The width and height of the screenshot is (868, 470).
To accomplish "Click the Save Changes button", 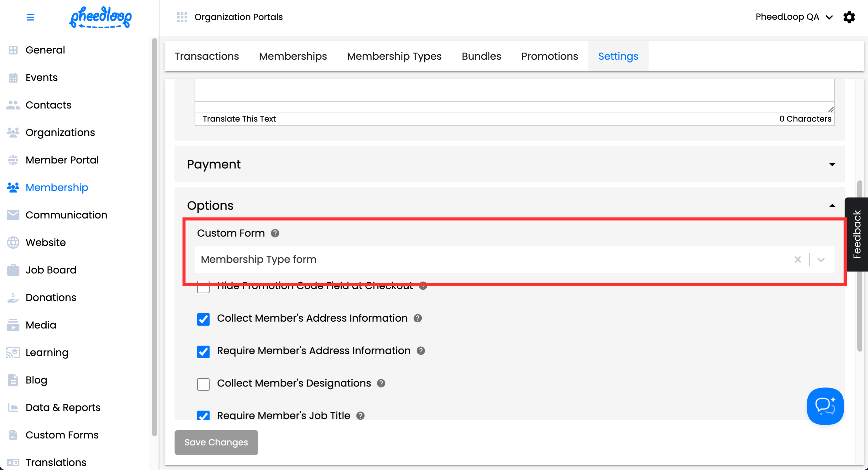I will click(x=216, y=442).
